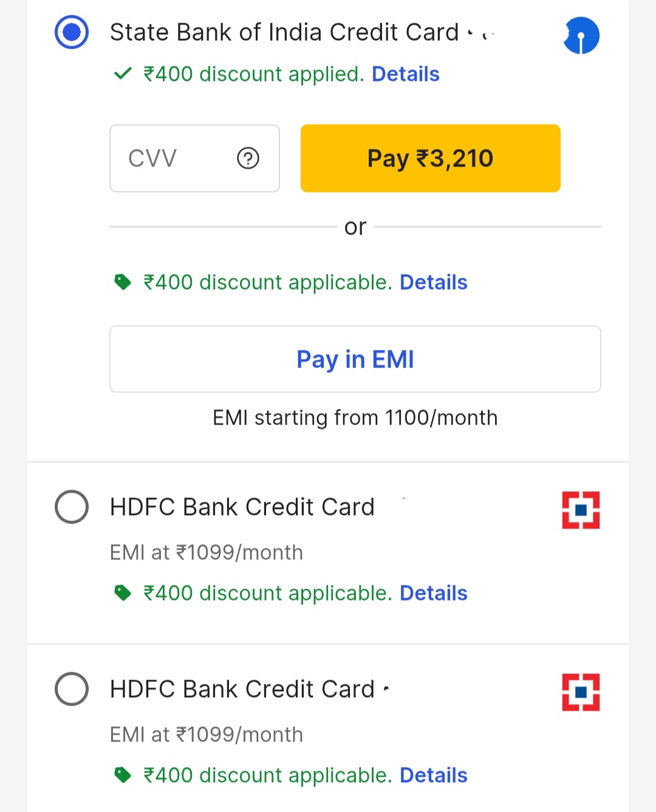The height and width of the screenshot is (812, 656).
Task: Click the Pay in EMI button
Action: tap(355, 359)
